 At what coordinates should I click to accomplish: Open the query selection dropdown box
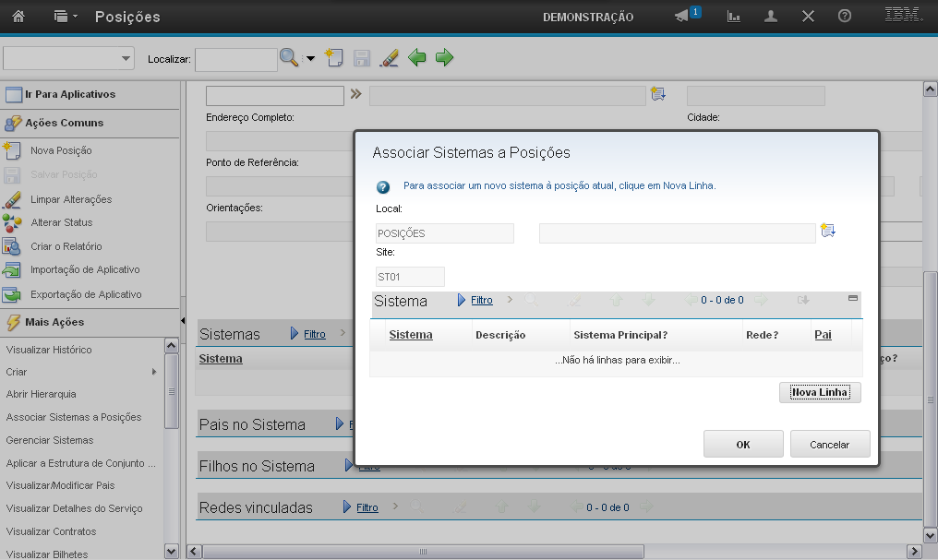tap(68, 58)
